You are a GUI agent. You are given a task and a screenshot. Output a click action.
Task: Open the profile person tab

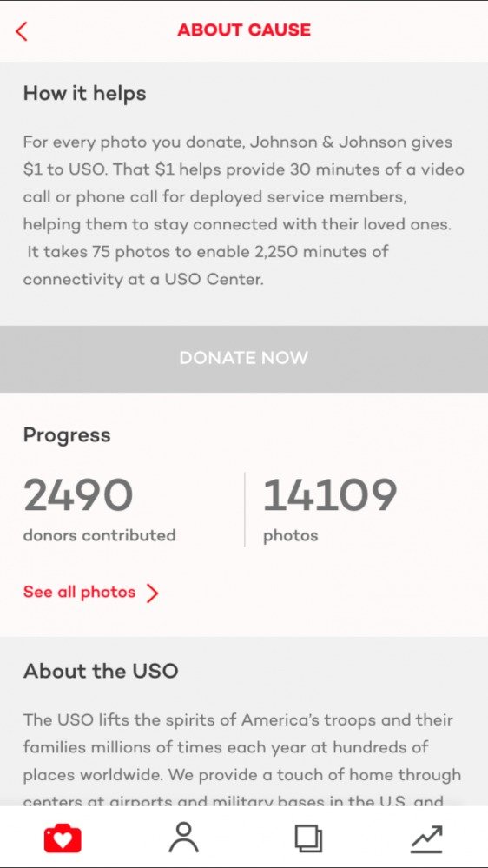pos(184,838)
